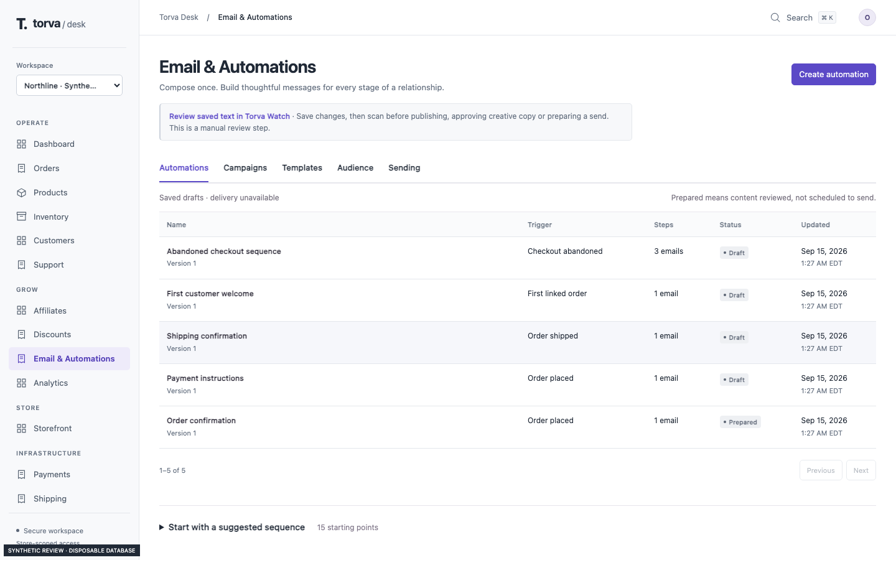Open Abandoned checkout sequence automation
Screen dimensions: 896x588
[224, 251]
